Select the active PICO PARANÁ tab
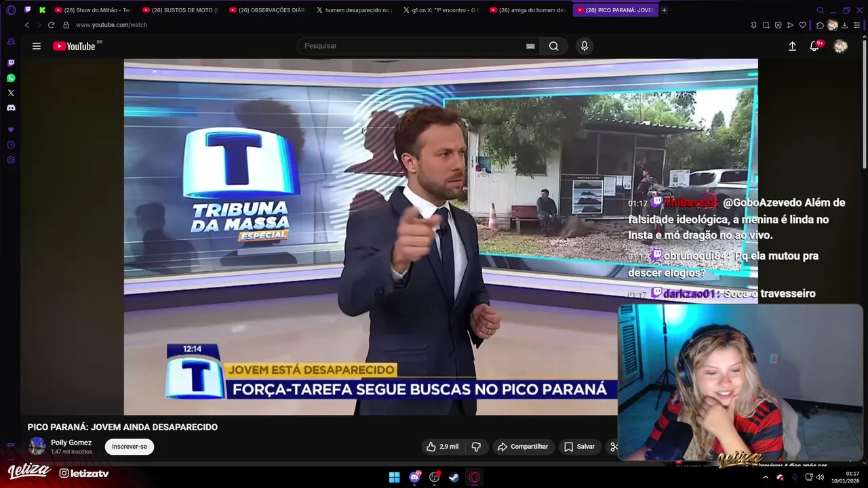The width and height of the screenshot is (868, 488). (x=616, y=10)
